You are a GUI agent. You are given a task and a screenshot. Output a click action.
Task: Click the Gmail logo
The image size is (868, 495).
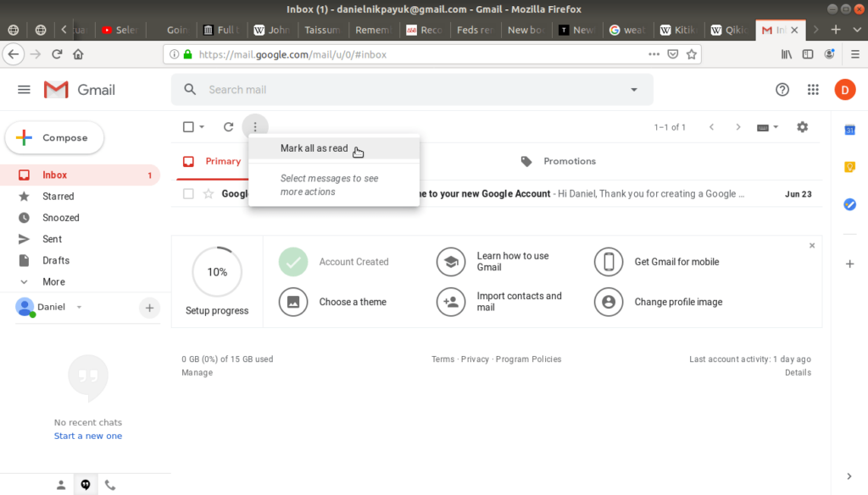click(x=80, y=90)
